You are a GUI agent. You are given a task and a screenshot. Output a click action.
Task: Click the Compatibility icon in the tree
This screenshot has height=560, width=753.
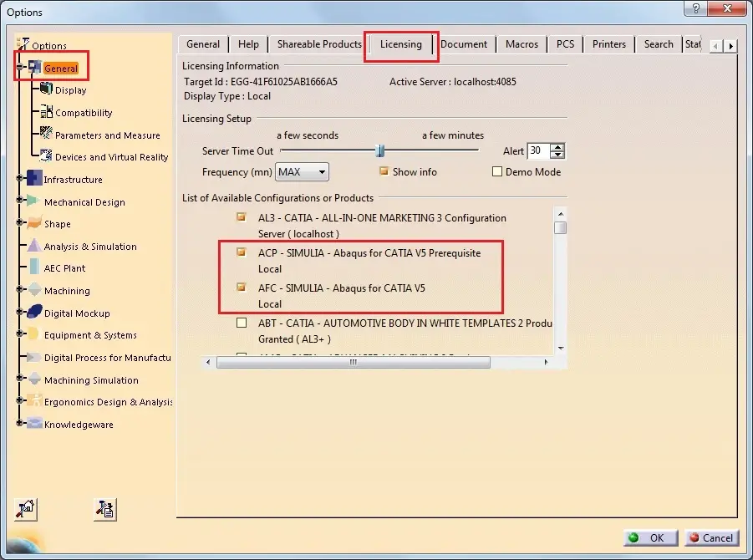click(x=46, y=111)
